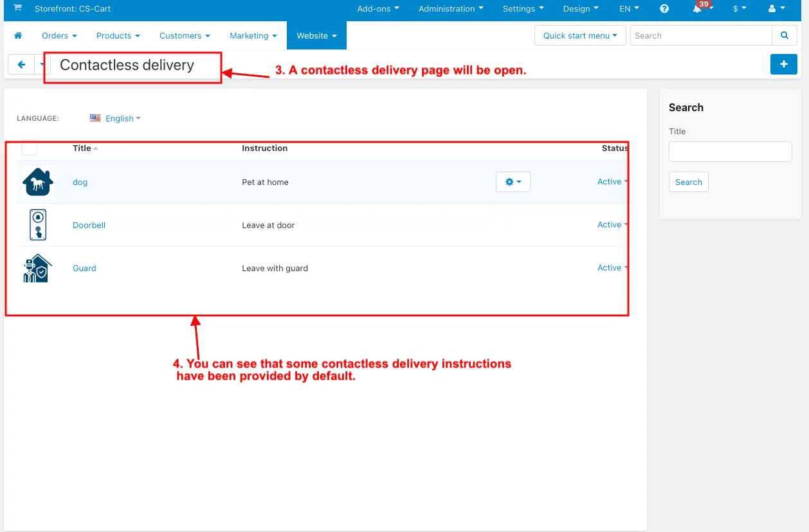Open the Settings dropdown menu
Image resolution: width=809 pixels, height=532 pixels.
[x=523, y=9]
